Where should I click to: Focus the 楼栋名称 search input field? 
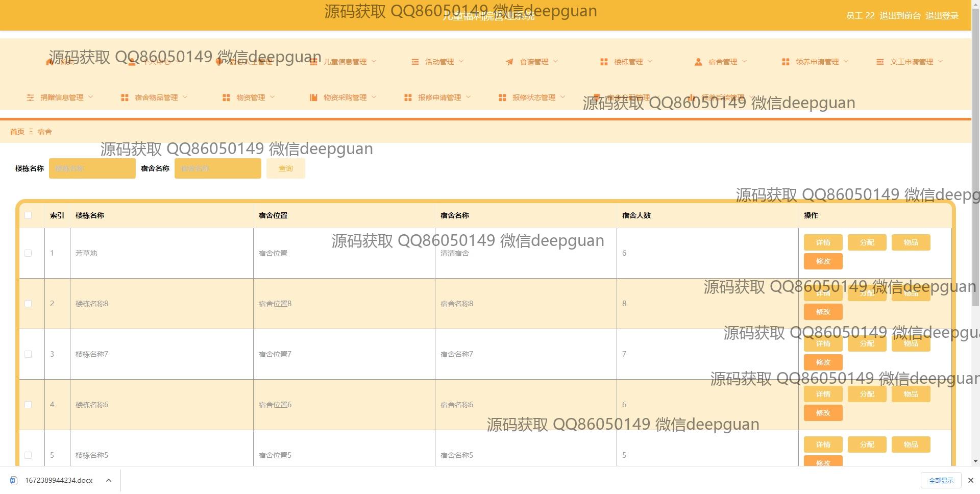point(92,168)
